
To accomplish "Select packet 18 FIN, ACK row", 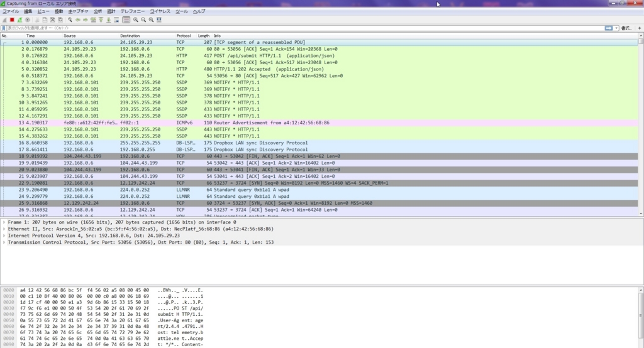I will (x=319, y=156).
